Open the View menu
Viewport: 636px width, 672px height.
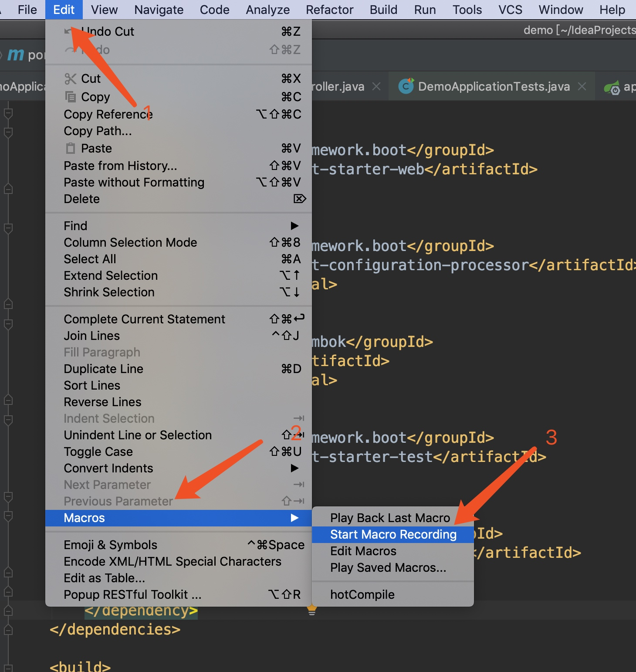click(104, 10)
